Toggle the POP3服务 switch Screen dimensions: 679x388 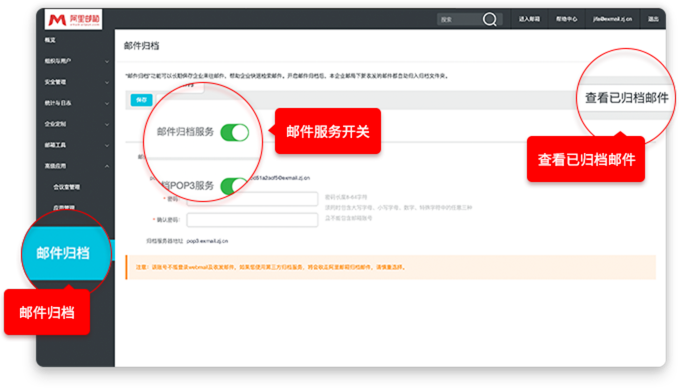click(x=233, y=186)
